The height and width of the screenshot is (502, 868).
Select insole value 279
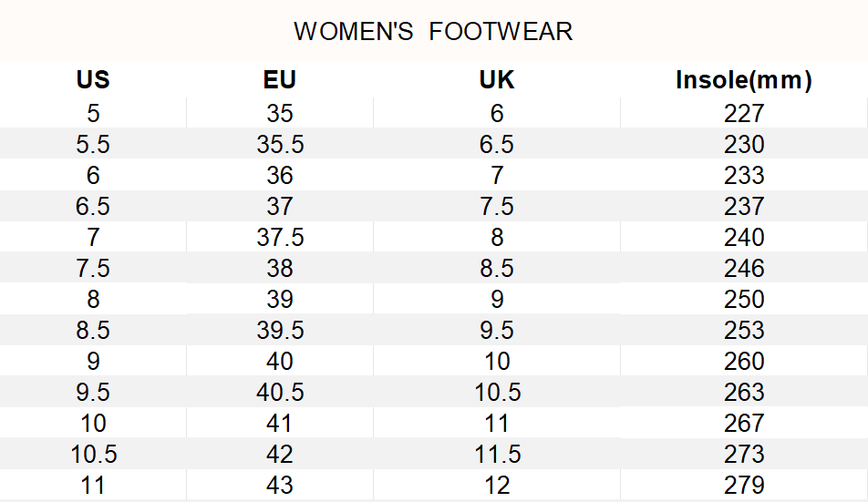tap(744, 485)
